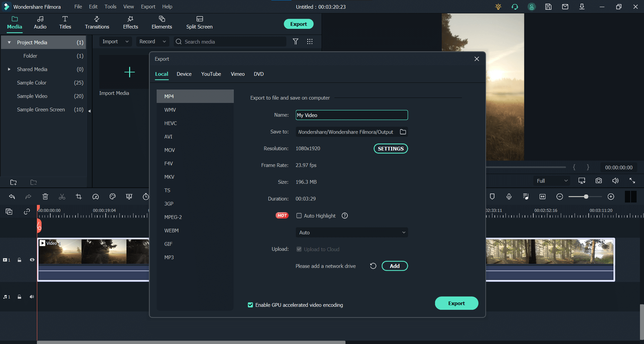644x344 pixels.
Task: Toggle Enable GPU accelerated video encoding
Action: click(x=250, y=305)
